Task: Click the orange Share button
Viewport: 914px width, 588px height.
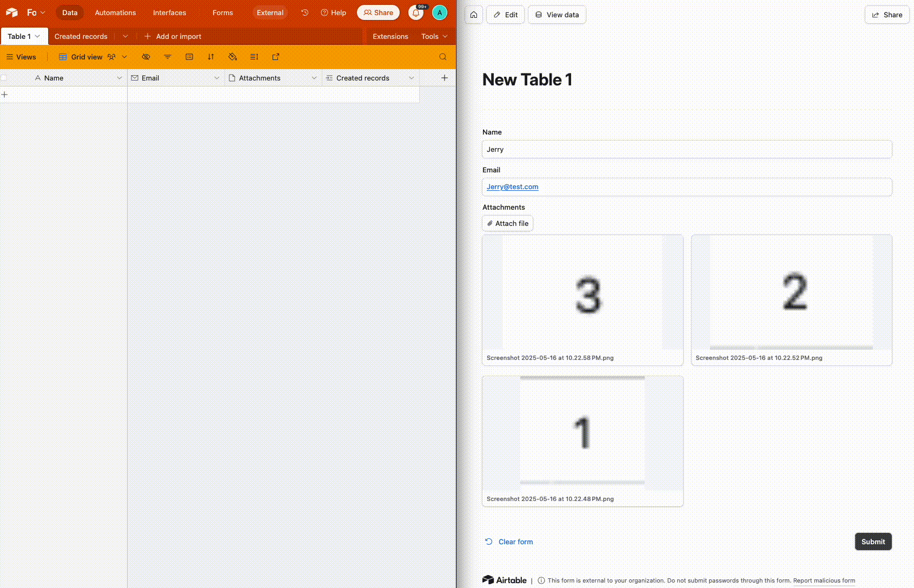Action: [x=378, y=12]
